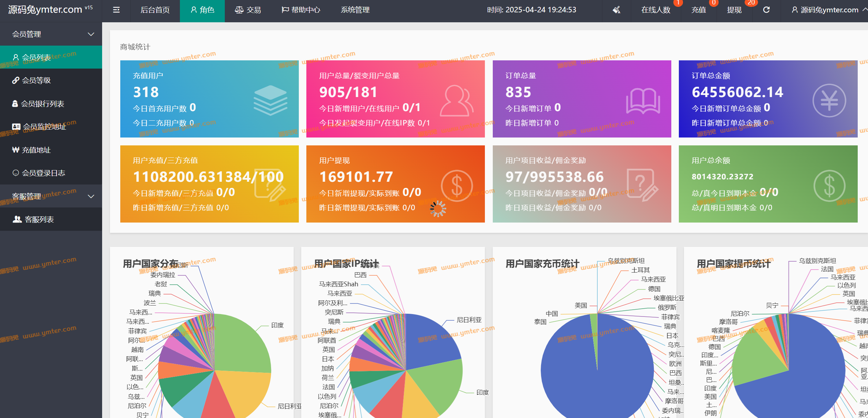
Task: Click the 马来西亚Shah label in IP统计 chart
Action: (x=339, y=284)
